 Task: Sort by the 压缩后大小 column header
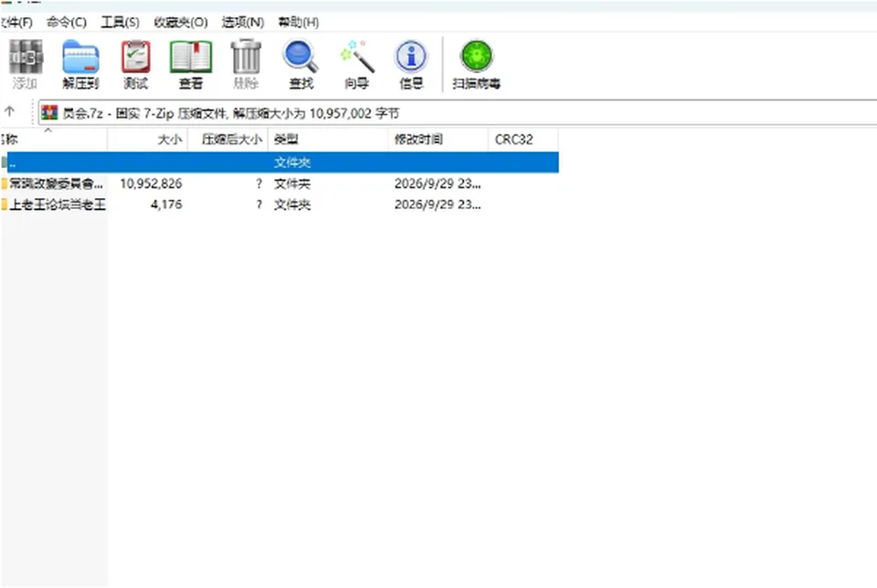click(x=228, y=139)
